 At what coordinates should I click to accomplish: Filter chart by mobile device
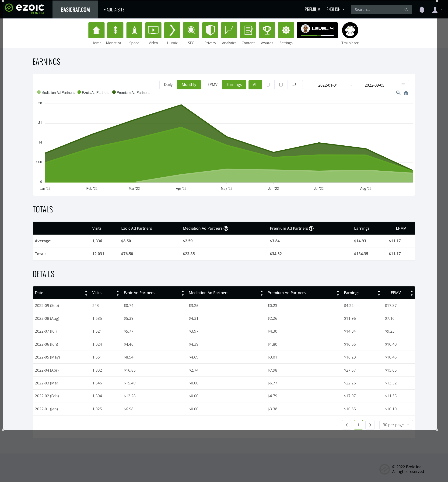click(268, 85)
